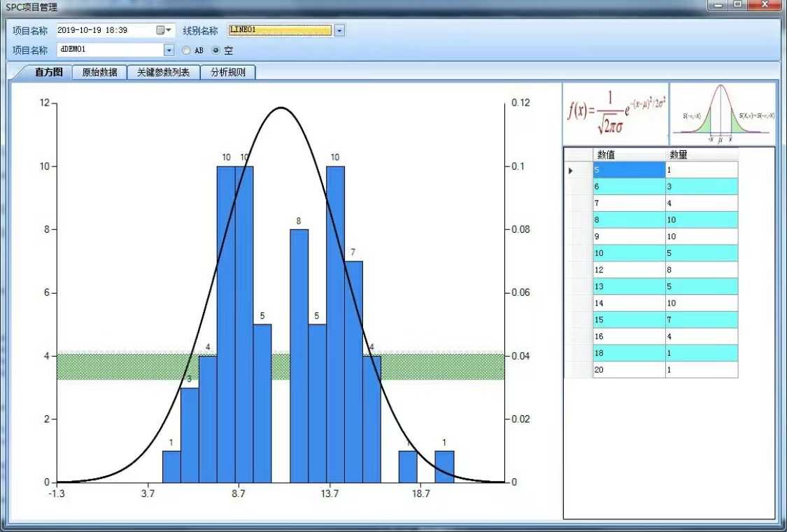The width and height of the screenshot is (787, 532).
Task: Go to the 分析规则 tab
Action: 228,72
